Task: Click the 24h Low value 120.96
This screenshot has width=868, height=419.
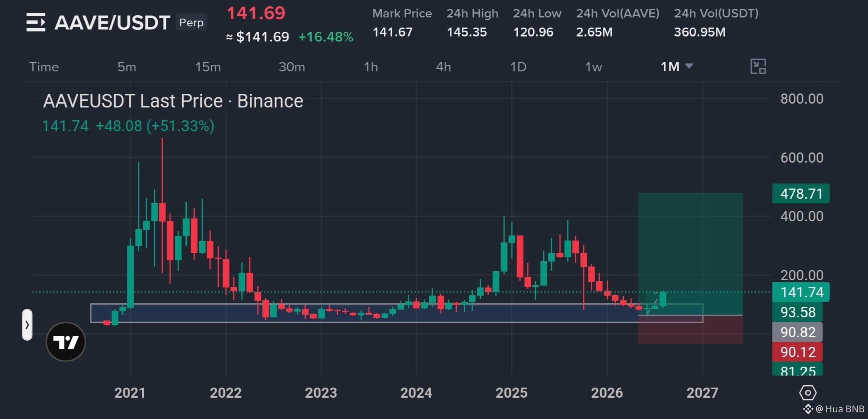Action: click(x=533, y=32)
